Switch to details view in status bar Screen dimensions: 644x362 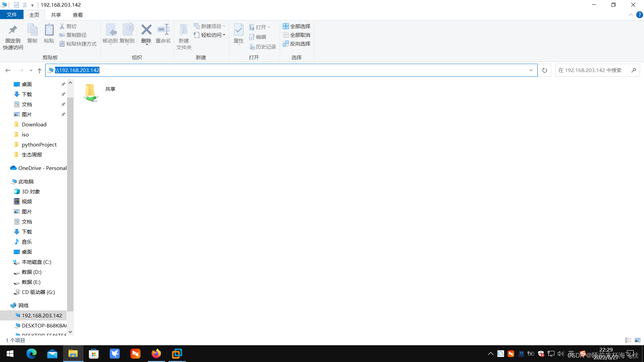coord(628,340)
